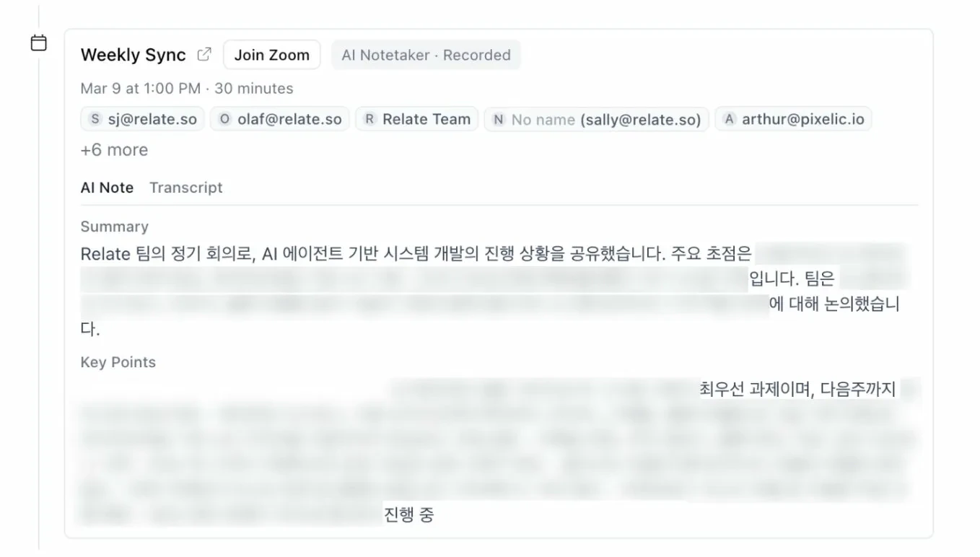Viewport: 980px width, 557px height.
Task: Click the R avatar in Relate Team chip
Action: tap(369, 120)
